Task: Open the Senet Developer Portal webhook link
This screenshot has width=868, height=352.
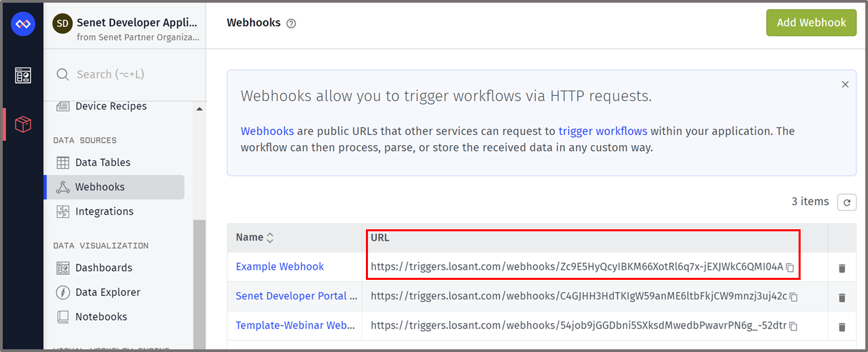Action: click(x=296, y=296)
